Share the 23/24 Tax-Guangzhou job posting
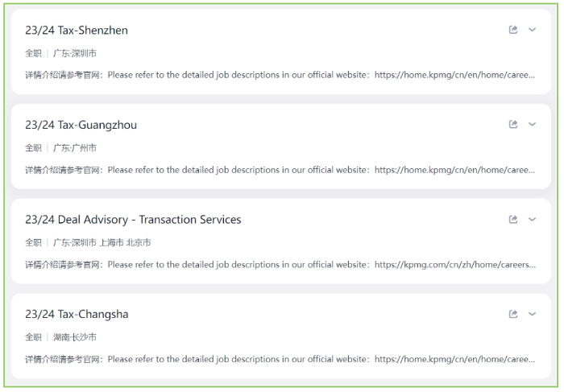 click(513, 124)
